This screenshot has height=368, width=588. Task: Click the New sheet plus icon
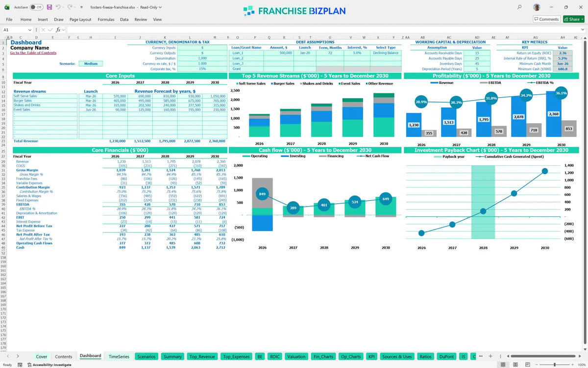(490, 356)
